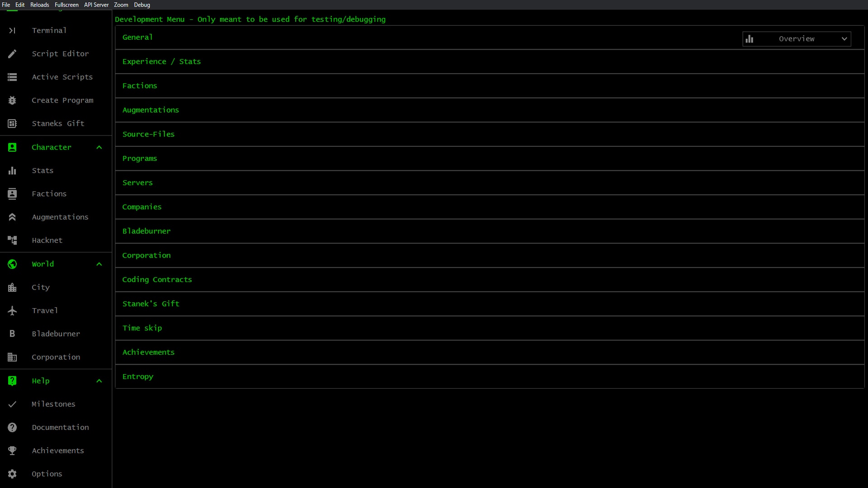868x488 pixels.
Task: Click the Travel airplane icon
Action: (x=12, y=310)
